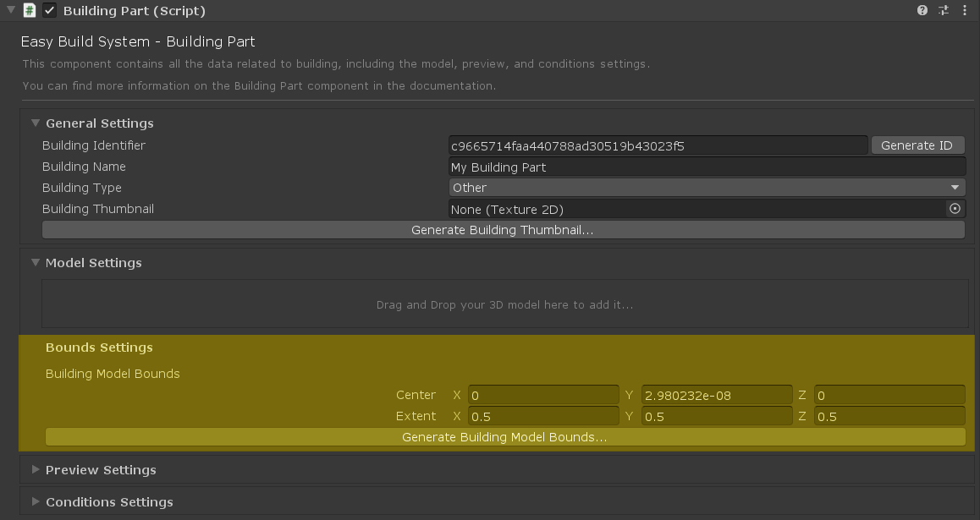Click the Extent X value field

[543, 416]
